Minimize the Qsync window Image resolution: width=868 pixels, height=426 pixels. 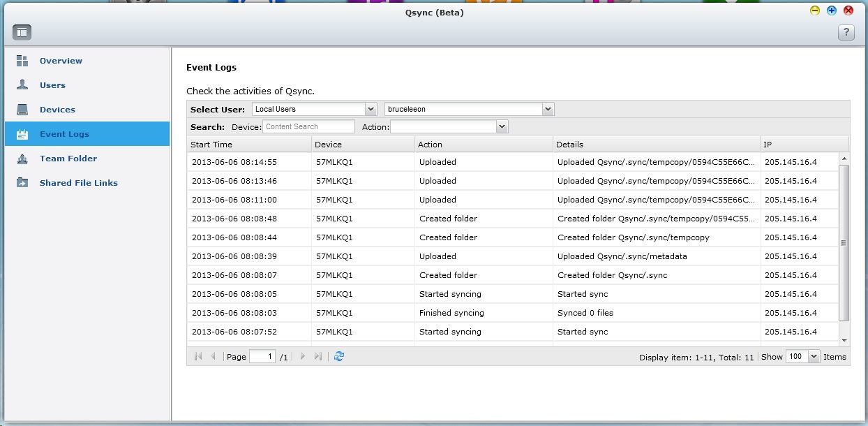(x=815, y=10)
